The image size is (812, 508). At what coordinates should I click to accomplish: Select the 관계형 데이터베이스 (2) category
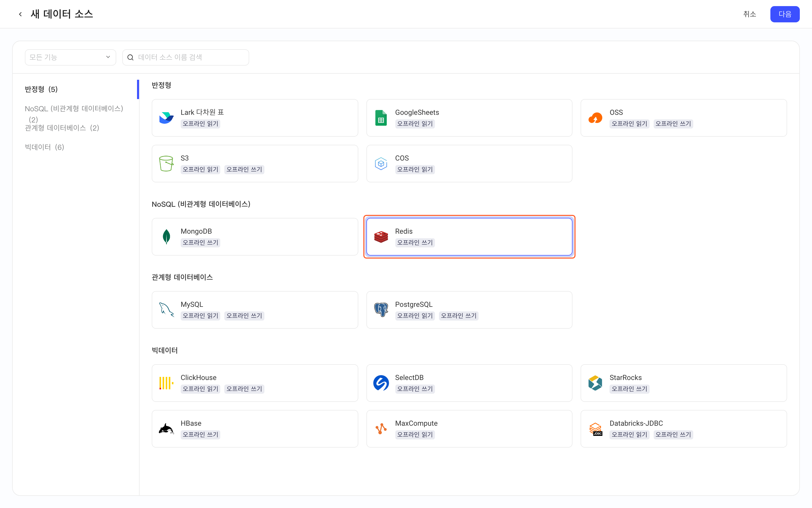point(62,128)
